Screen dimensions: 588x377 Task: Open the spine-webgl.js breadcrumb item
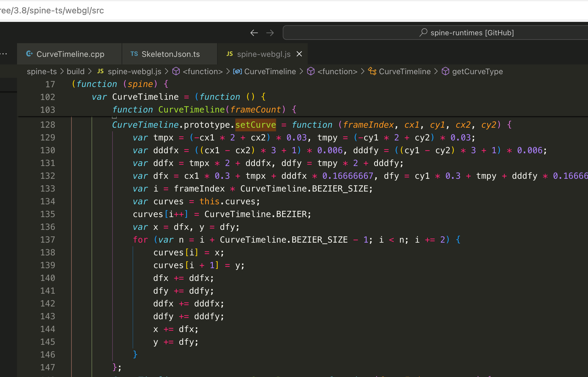point(134,71)
